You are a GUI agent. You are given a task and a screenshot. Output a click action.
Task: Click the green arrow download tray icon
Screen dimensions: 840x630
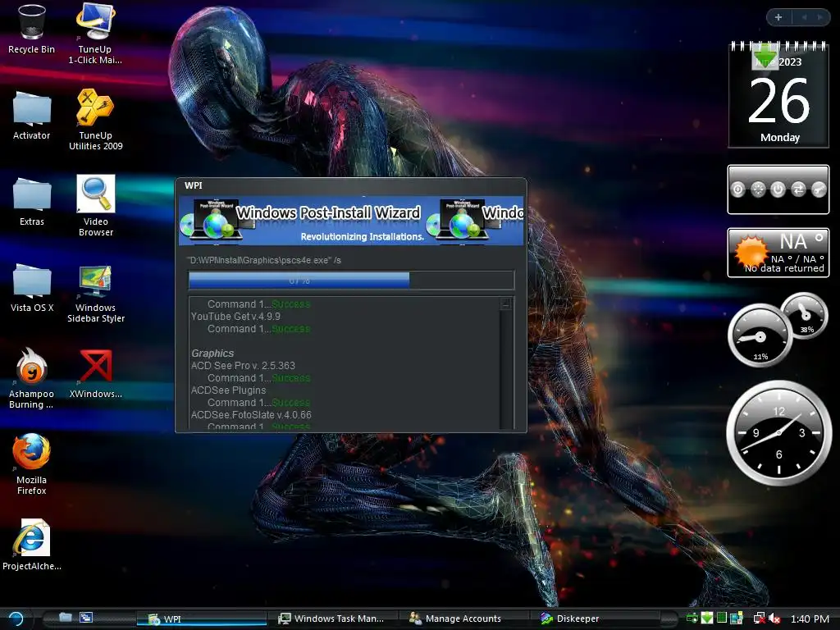[x=707, y=619]
